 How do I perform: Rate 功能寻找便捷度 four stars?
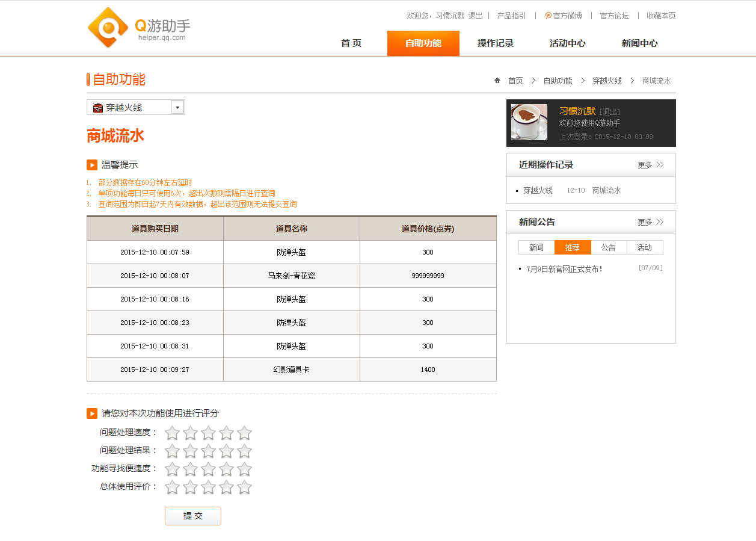click(227, 469)
